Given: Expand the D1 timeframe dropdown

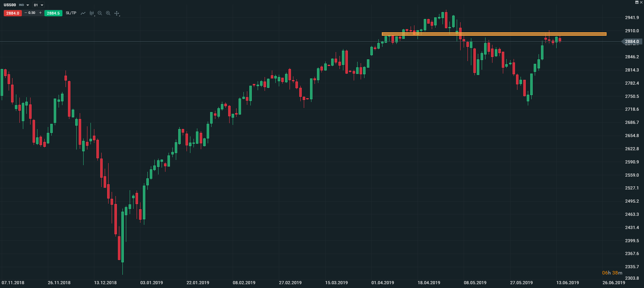Looking at the screenshot, I should tap(42, 5).
